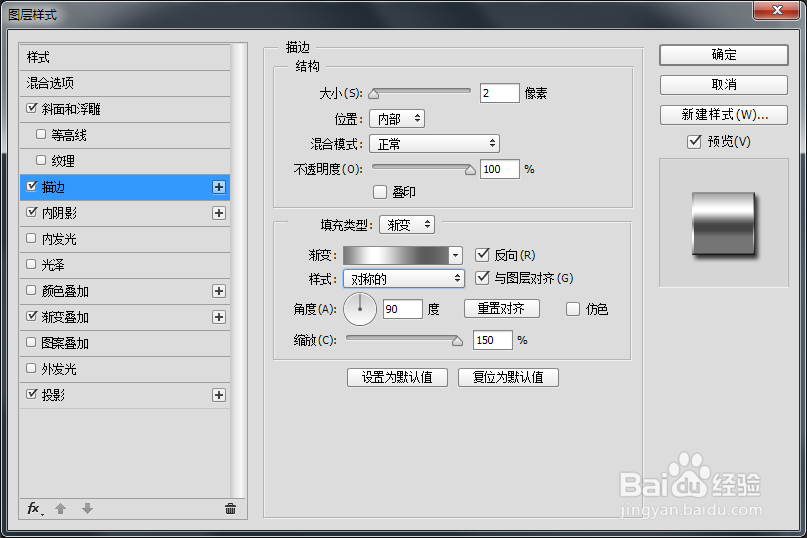807x538 pixels.
Task: Click the 缩放 scale slider handle
Action: (457, 341)
